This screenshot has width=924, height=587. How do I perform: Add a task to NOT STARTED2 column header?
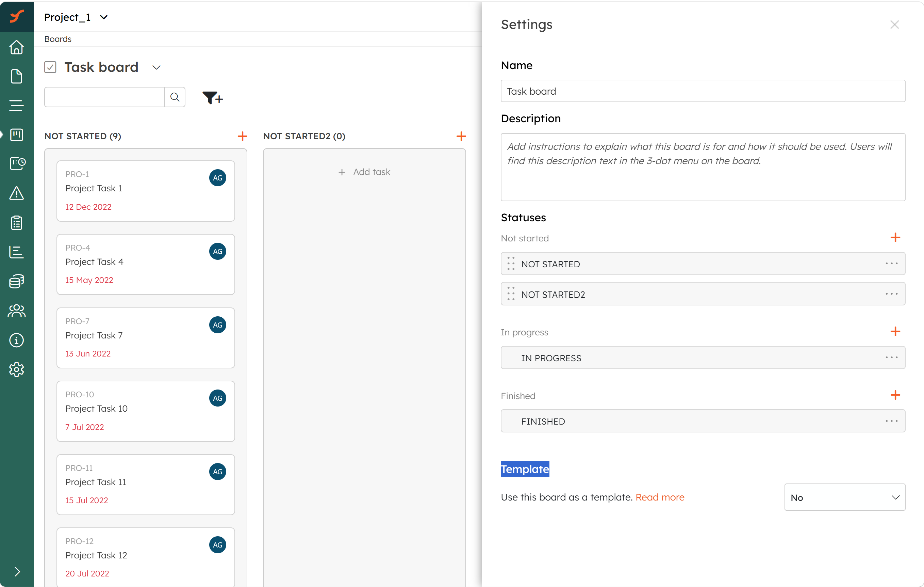[x=461, y=136]
